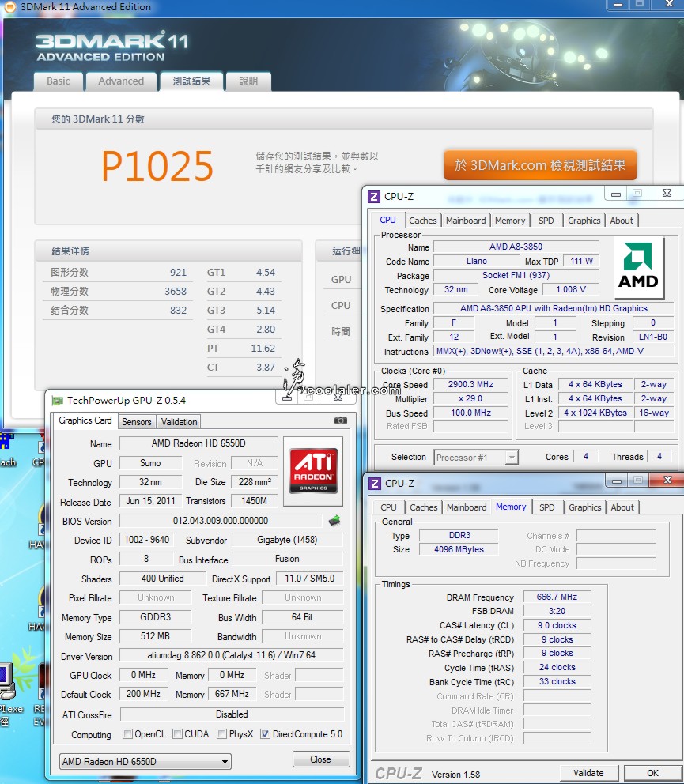Click the AMD logo in CPU-Z
The width and height of the screenshot is (684, 784).
638,268
